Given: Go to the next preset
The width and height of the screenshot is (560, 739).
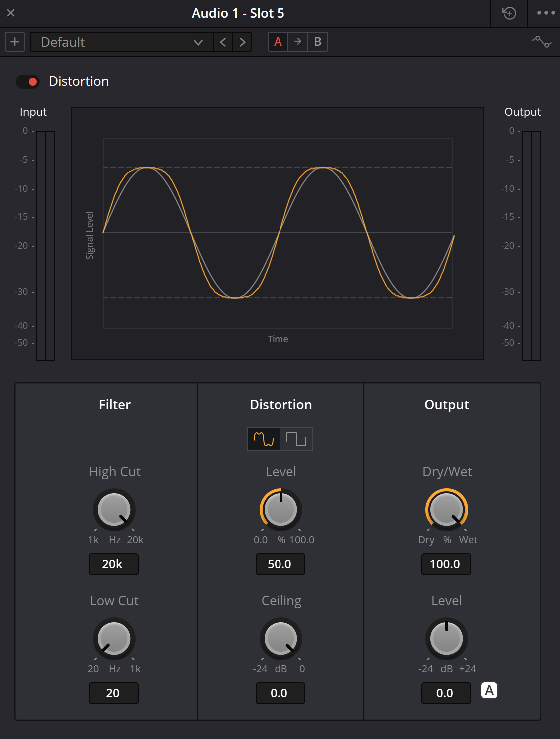Looking at the screenshot, I should click(x=242, y=42).
